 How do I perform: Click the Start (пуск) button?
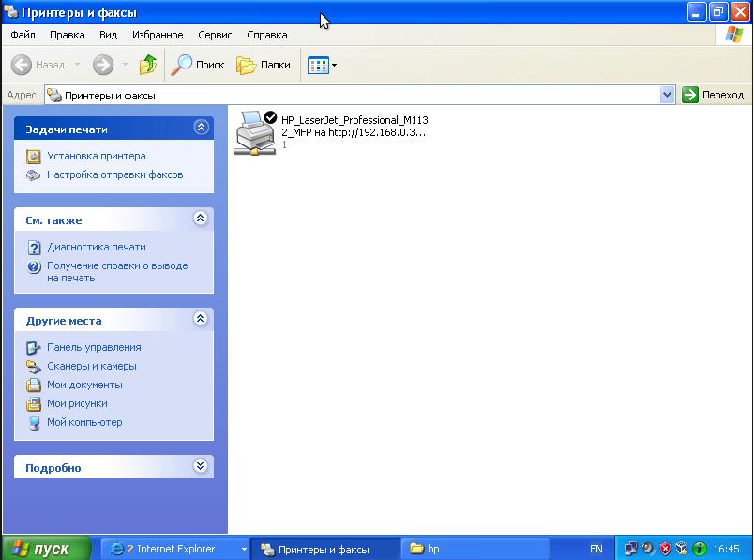point(46,548)
